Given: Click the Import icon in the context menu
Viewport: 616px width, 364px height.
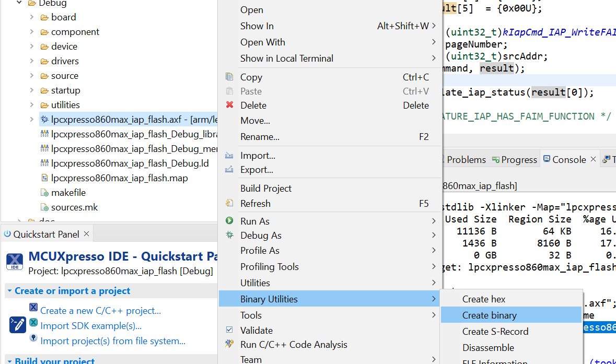Looking at the screenshot, I should click(230, 155).
